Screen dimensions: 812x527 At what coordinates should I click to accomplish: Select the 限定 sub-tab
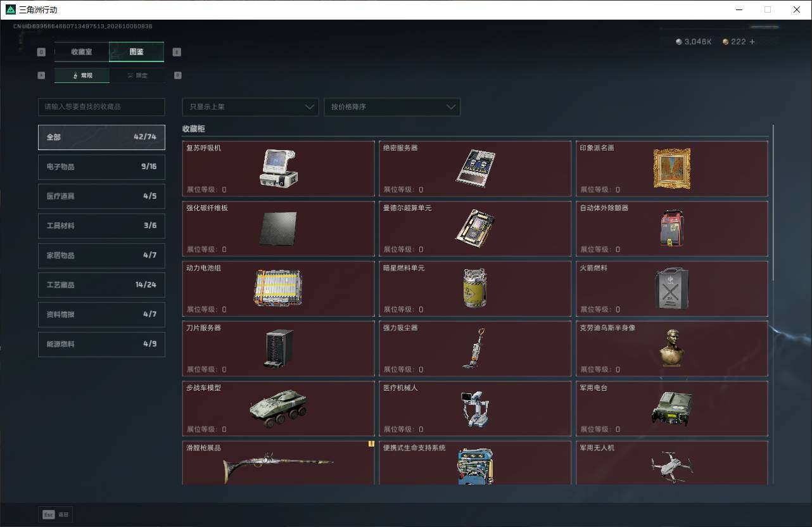pyautogui.click(x=137, y=75)
